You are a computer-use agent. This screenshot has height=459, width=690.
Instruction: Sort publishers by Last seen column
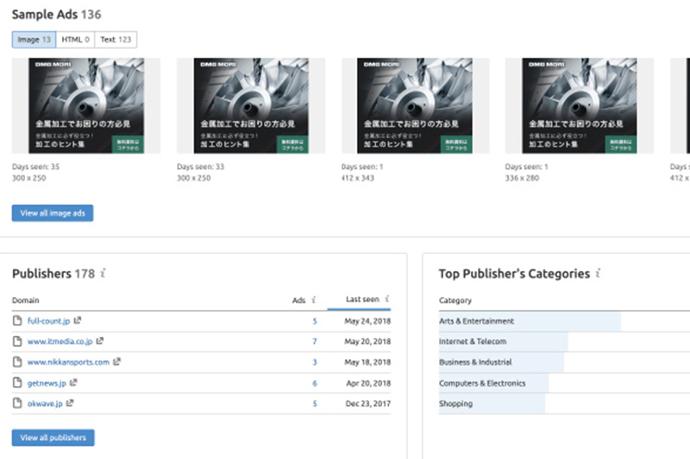pyautogui.click(x=361, y=299)
